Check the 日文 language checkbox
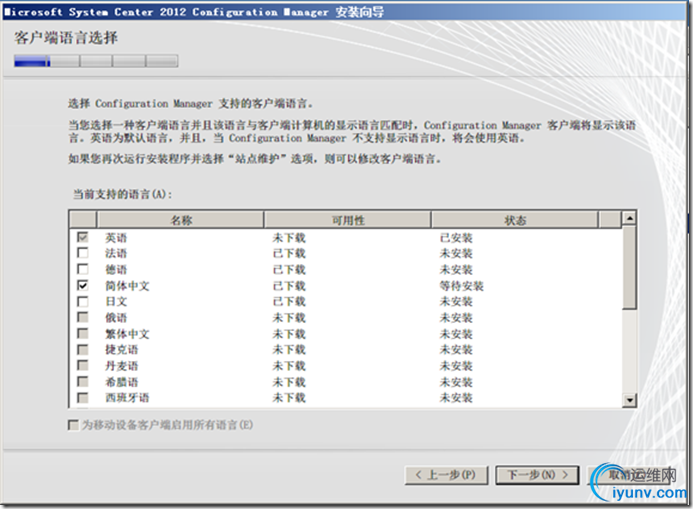Screen dimensions: 693x509 pyautogui.click(x=83, y=301)
